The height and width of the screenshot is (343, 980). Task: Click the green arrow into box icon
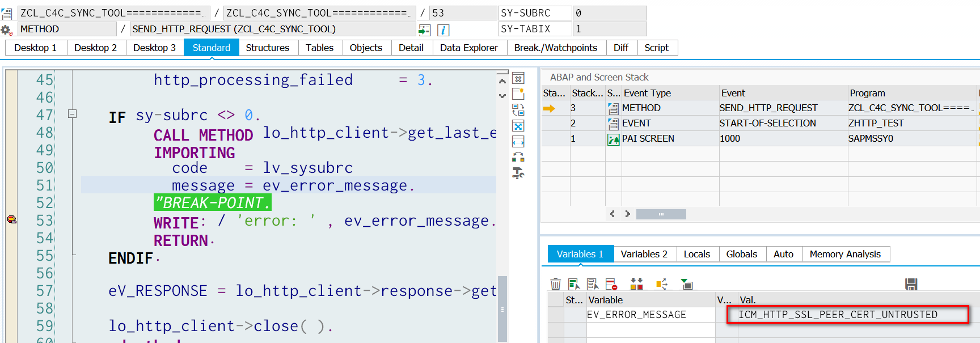[x=687, y=284]
